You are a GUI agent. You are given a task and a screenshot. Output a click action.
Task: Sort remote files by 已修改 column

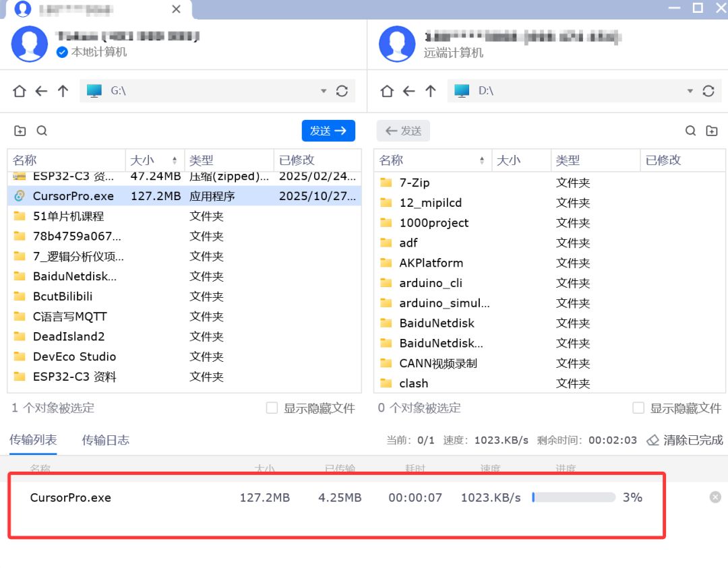point(682,160)
